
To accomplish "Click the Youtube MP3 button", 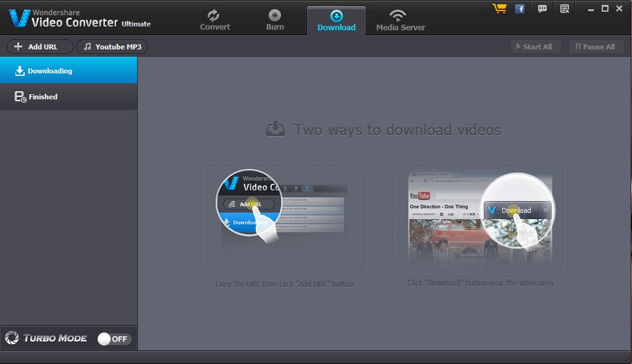I will pyautogui.click(x=112, y=47).
